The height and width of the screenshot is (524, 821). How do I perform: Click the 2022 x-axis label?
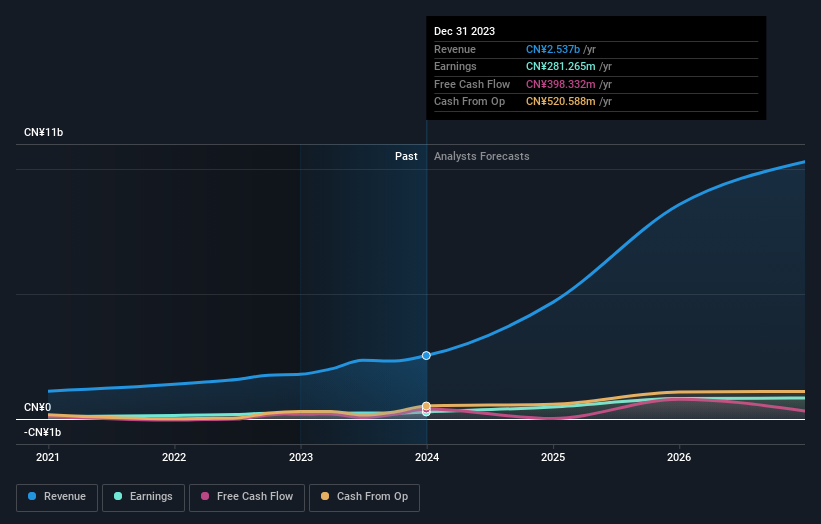point(174,457)
